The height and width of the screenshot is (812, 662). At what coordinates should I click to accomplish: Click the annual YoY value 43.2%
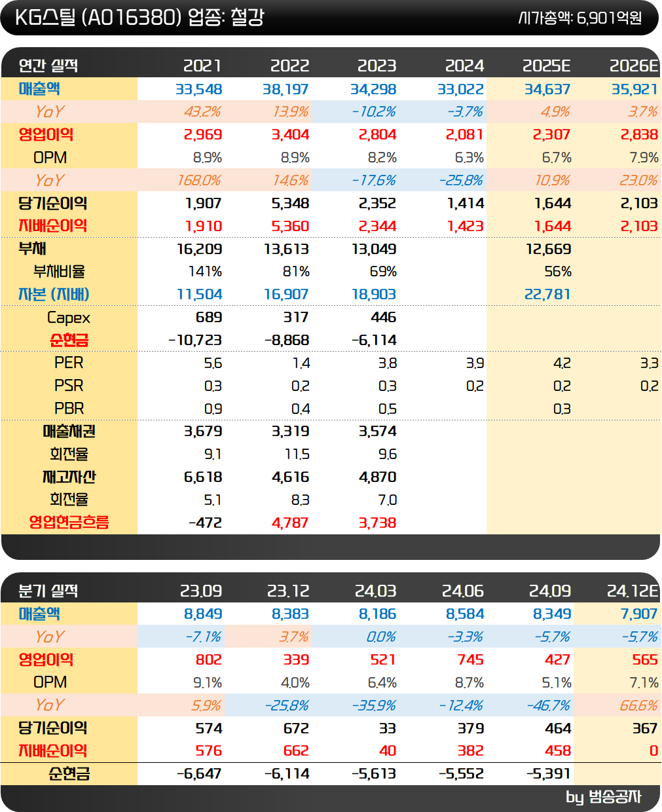point(202,112)
